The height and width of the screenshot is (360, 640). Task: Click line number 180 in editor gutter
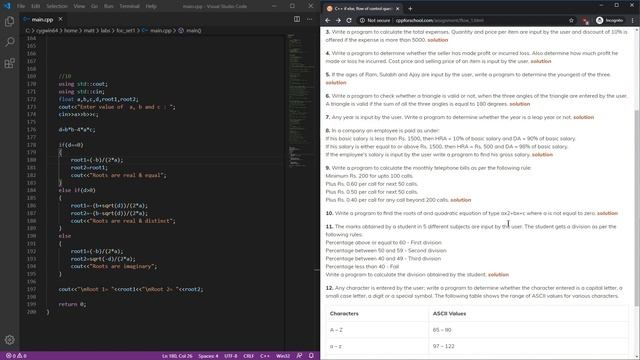(x=31, y=160)
